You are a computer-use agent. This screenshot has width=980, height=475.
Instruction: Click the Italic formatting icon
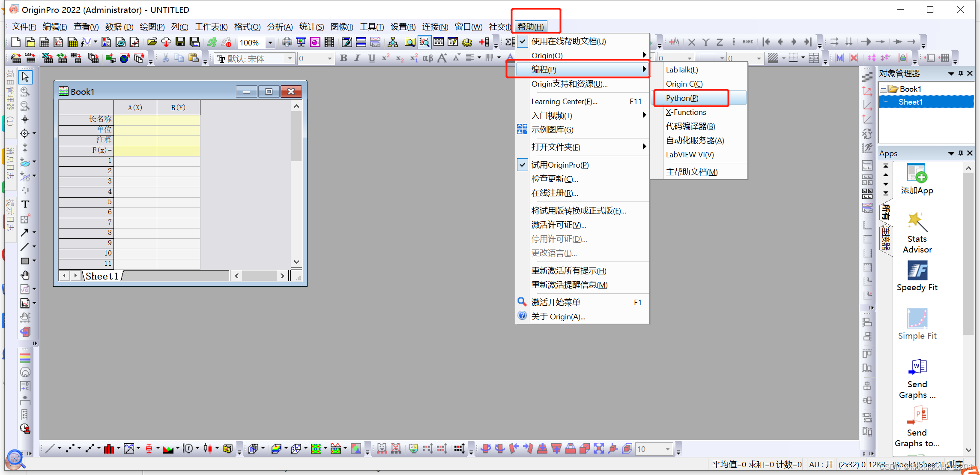click(x=357, y=58)
